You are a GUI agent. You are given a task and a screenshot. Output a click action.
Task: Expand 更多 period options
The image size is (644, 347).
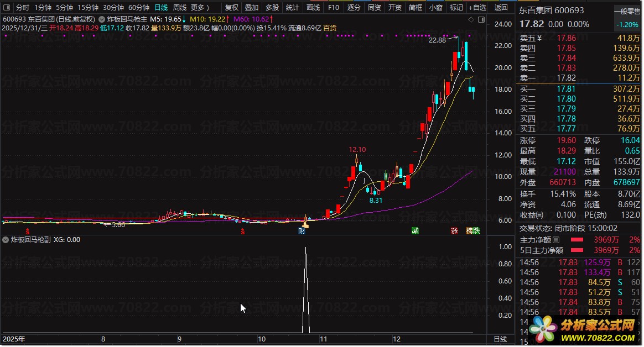[200, 7]
